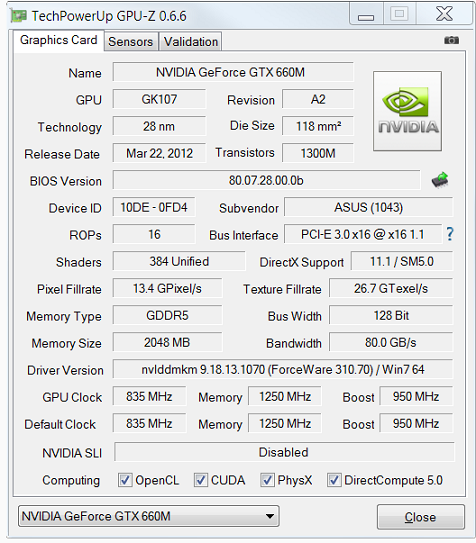The image size is (476, 543).
Task: Click the GPU-Z title bar app icon
Action: click(x=19, y=16)
